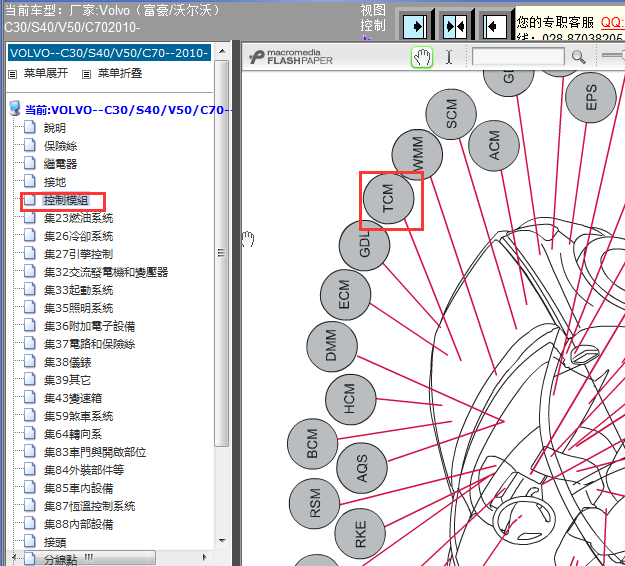Open the 集83車門與開啟部位 tree item

[95, 452]
